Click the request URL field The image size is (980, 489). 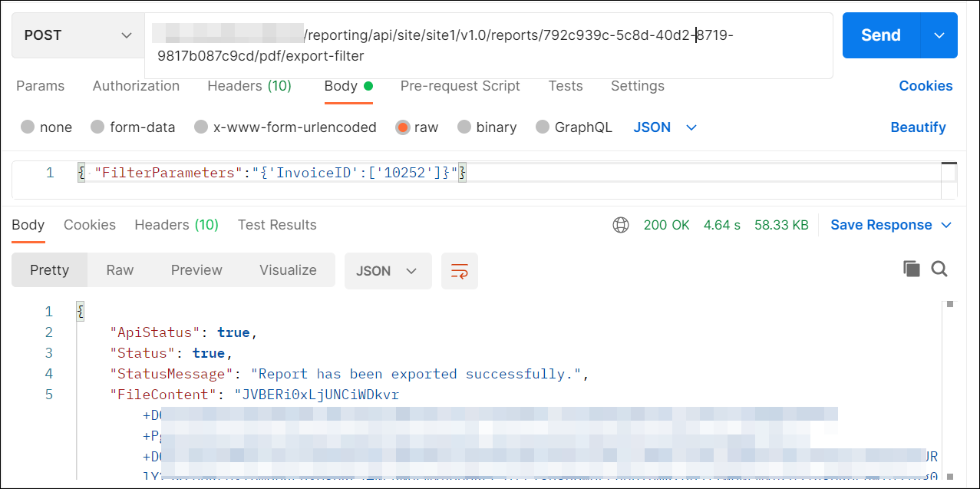tap(489, 45)
